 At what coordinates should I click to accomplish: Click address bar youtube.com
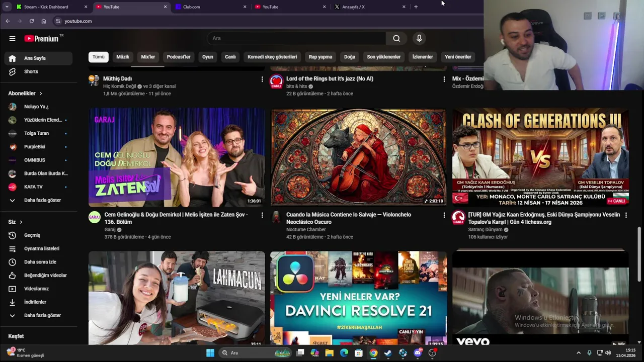click(78, 21)
